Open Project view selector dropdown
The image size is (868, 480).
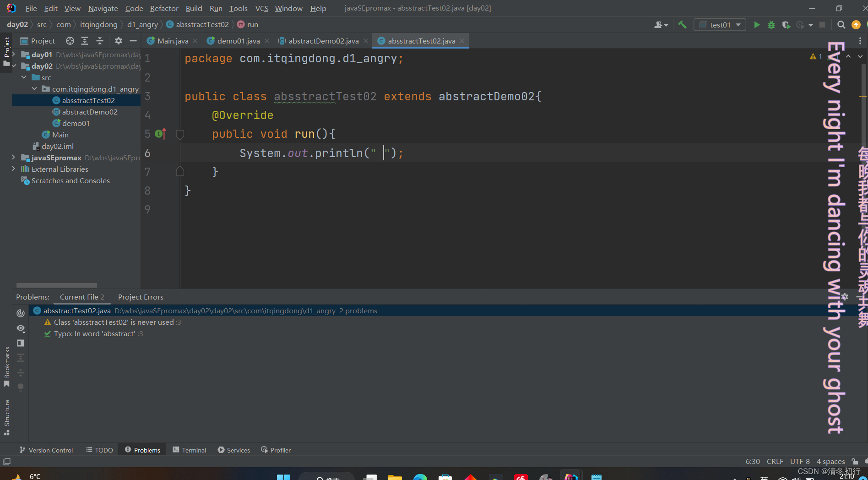(38, 41)
